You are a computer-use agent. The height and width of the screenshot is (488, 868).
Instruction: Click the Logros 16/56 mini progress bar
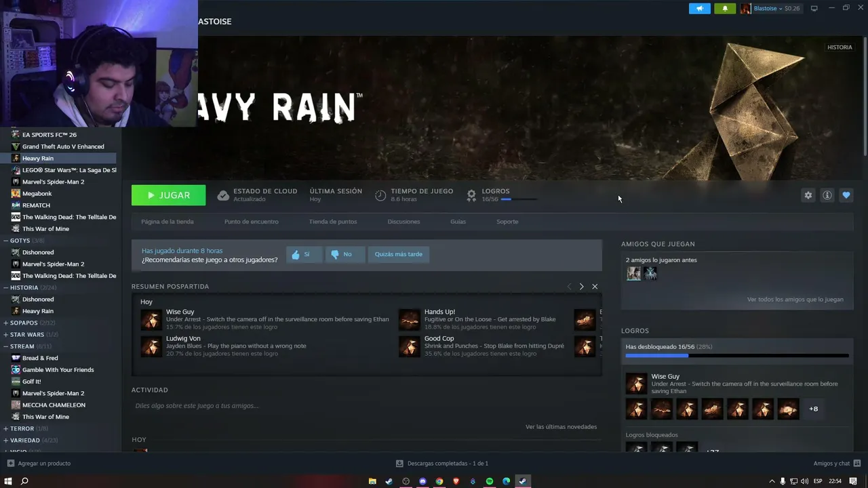[x=519, y=199]
